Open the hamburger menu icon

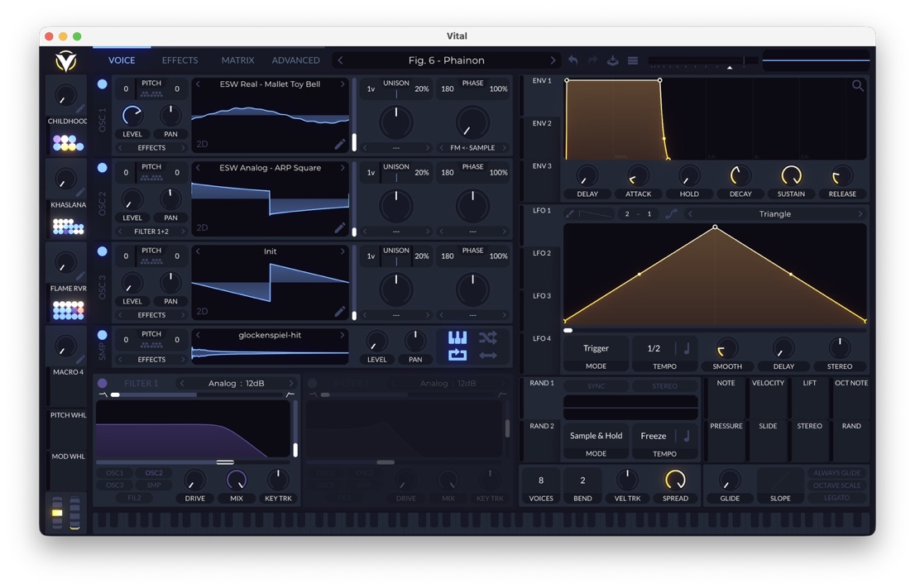click(633, 60)
